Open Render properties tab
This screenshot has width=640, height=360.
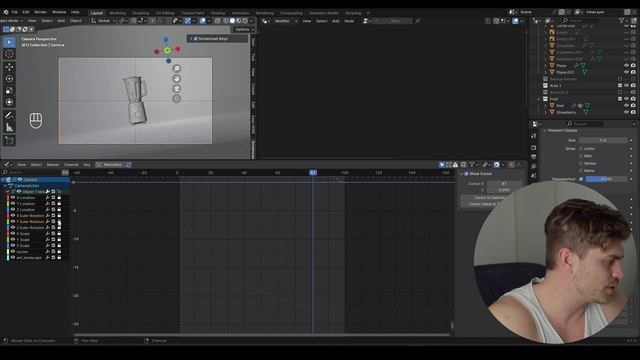tap(534, 147)
